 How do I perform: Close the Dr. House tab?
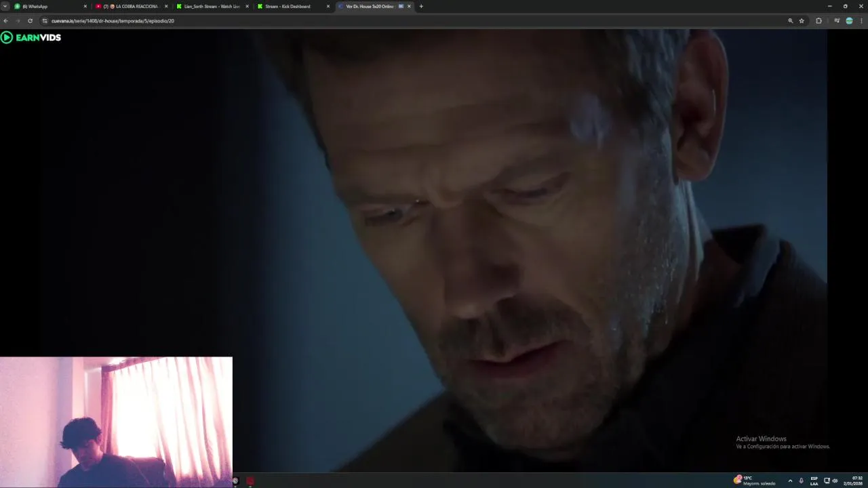tap(409, 6)
